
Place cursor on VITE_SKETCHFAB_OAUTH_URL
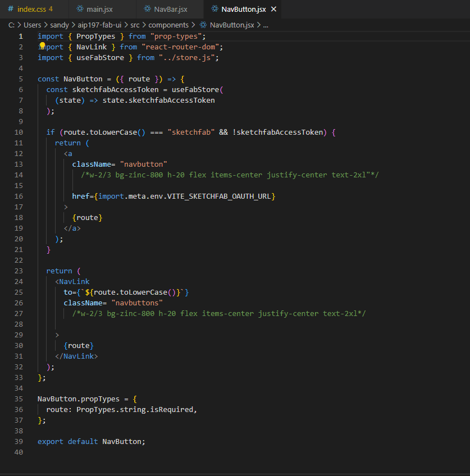[x=218, y=196]
